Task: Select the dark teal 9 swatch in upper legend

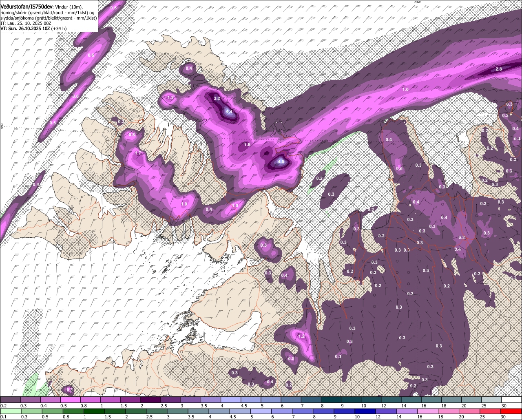Action: pyautogui.click(x=352, y=400)
